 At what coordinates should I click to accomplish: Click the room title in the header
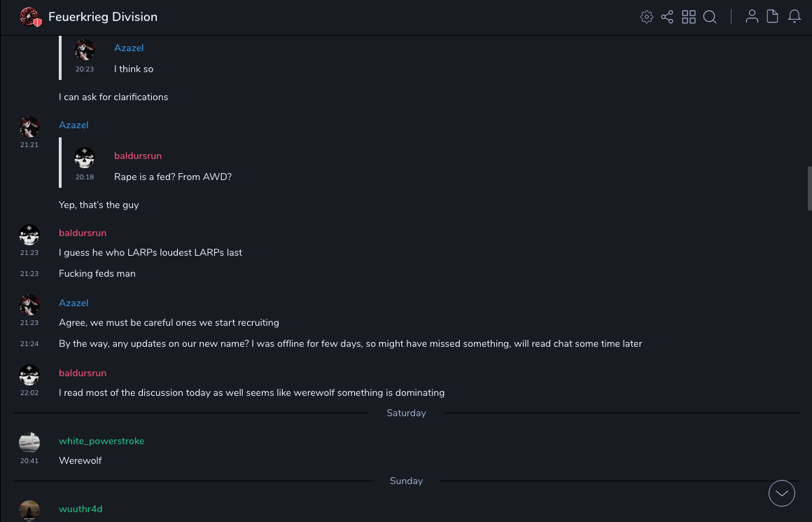(x=103, y=17)
